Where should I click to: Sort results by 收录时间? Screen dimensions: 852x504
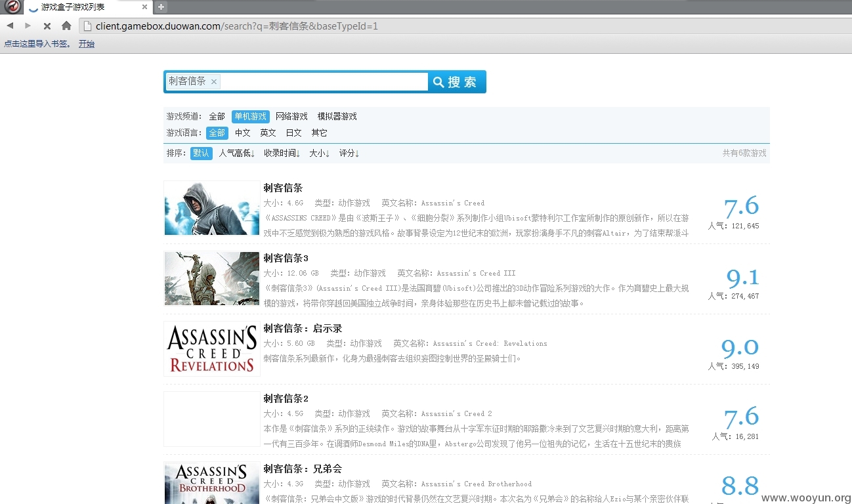pyautogui.click(x=282, y=153)
